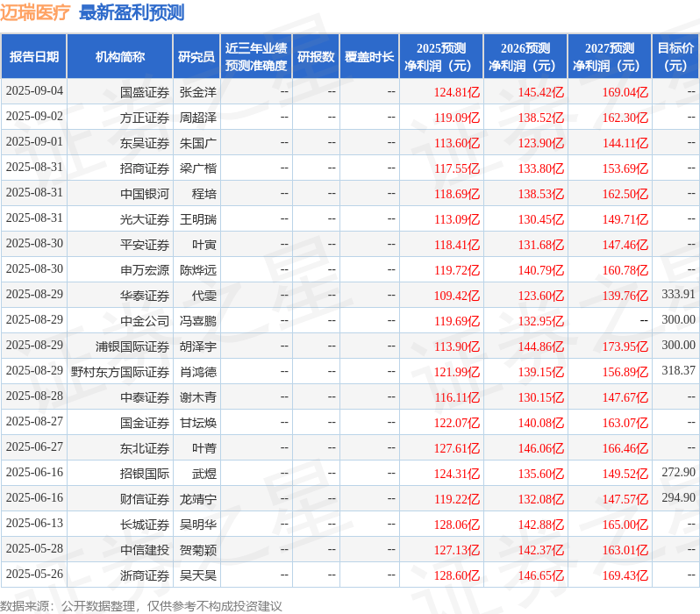This screenshot has width=700, height=614.
Task: Click the 128.60亿 profit value
Action: coord(457,576)
